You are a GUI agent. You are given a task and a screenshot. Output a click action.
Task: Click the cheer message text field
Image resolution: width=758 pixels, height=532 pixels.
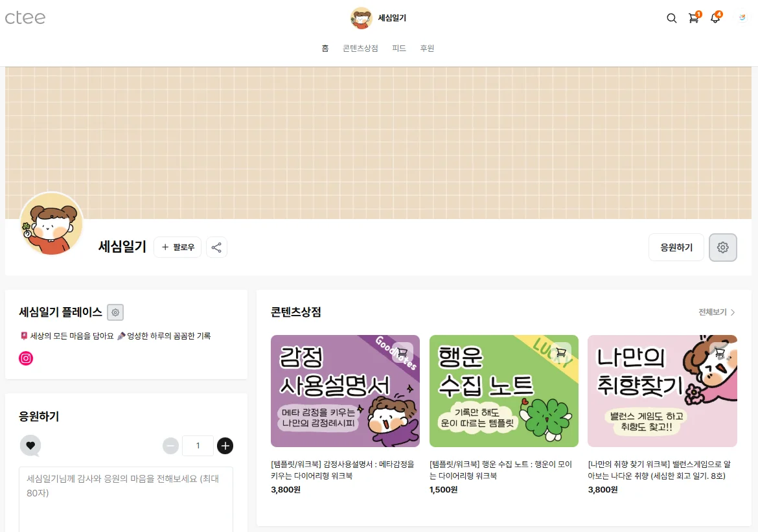click(x=126, y=499)
